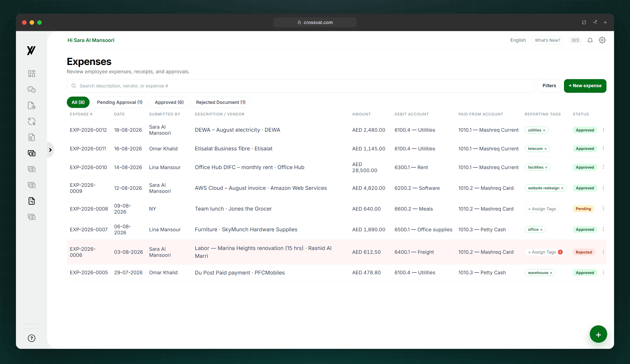Click the 6300.1 — Rent debit account
Viewport: 630px width, 364px height.
pyautogui.click(x=411, y=167)
